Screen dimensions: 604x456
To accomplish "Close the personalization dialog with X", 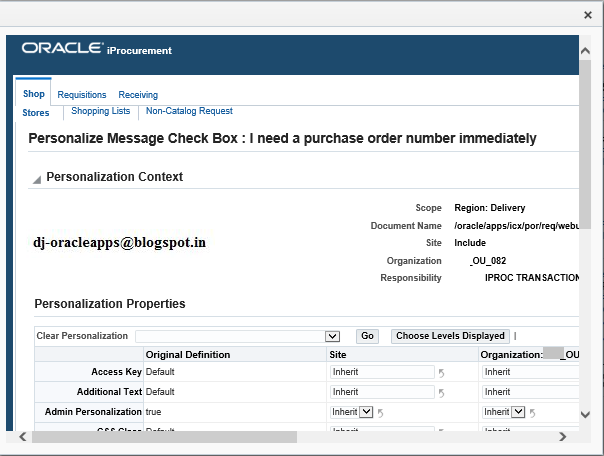I will [587, 15].
